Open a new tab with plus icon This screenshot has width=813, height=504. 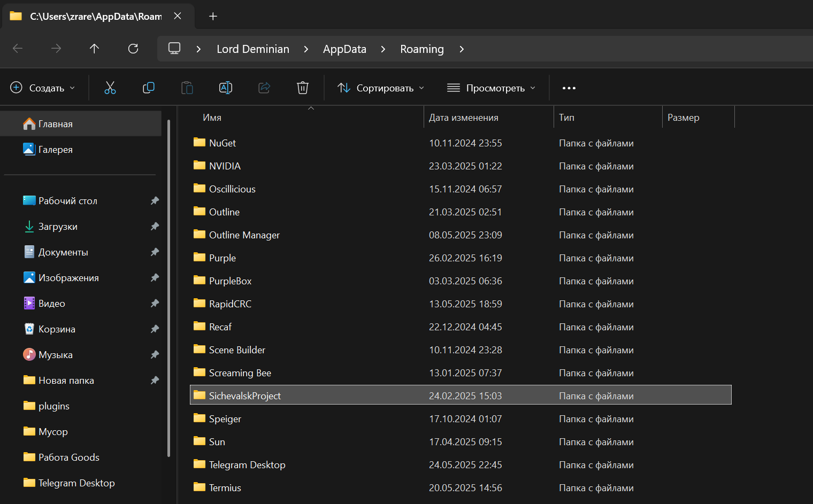pyautogui.click(x=213, y=16)
